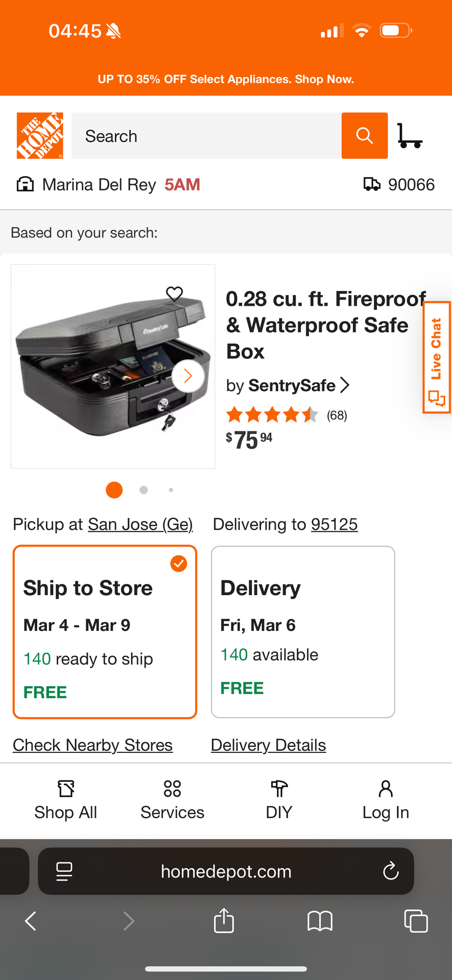Select the Delivery fulfillment option
This screenshot has height=980, width=452.
coord(302,632)
